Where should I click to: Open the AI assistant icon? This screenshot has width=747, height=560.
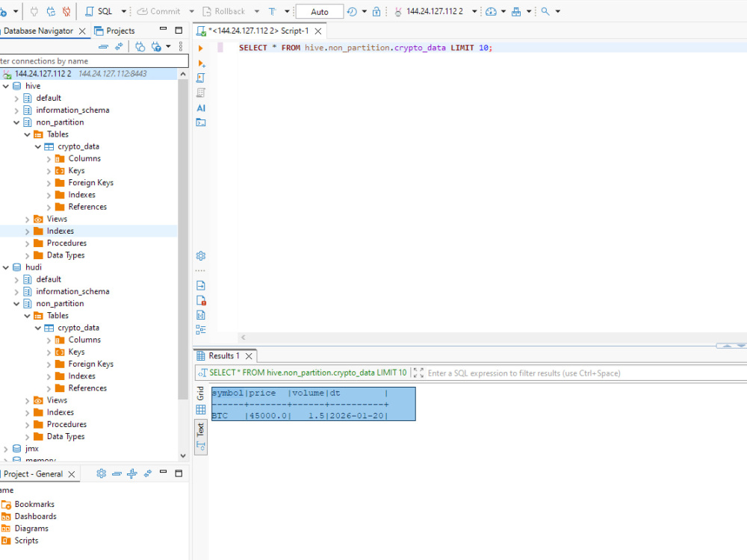pos(200,108)
